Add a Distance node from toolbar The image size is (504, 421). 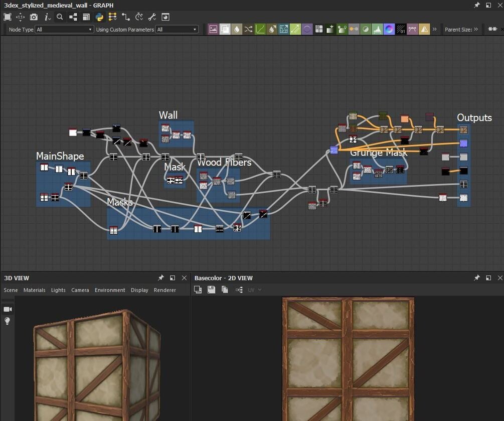(x=295, y=29)
